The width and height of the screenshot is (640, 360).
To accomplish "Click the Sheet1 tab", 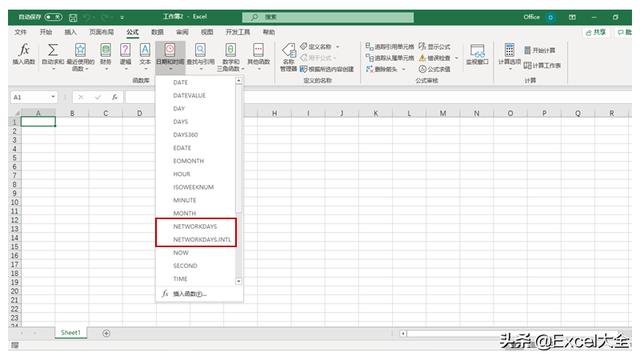I will tap(71, 333).
